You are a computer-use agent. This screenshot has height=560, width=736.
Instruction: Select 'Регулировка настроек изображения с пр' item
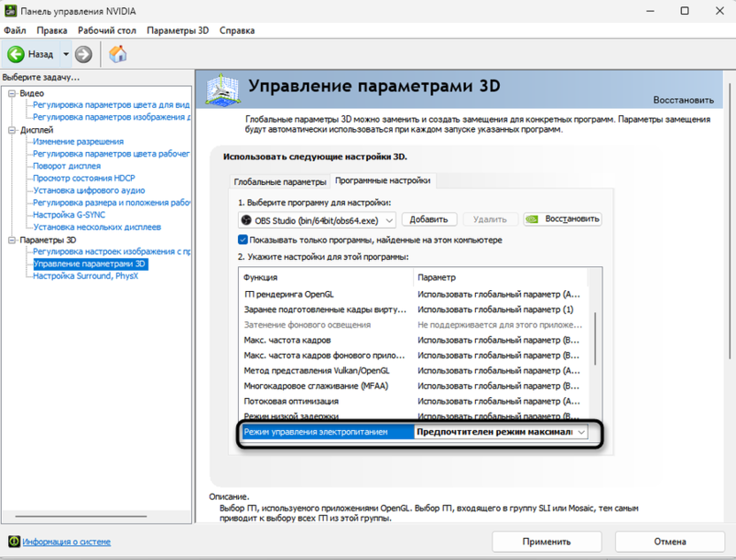(x=111, y=251)
